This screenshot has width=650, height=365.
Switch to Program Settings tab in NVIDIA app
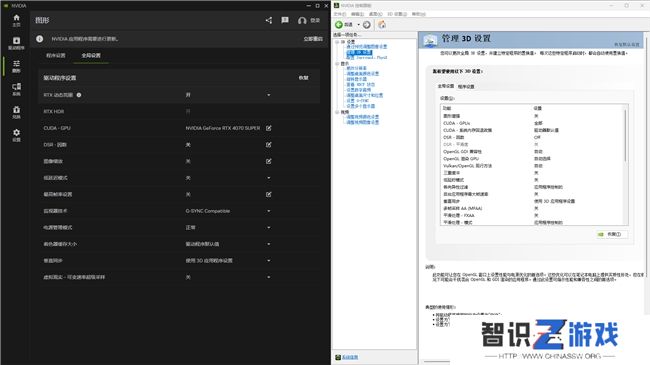(56, 56)
